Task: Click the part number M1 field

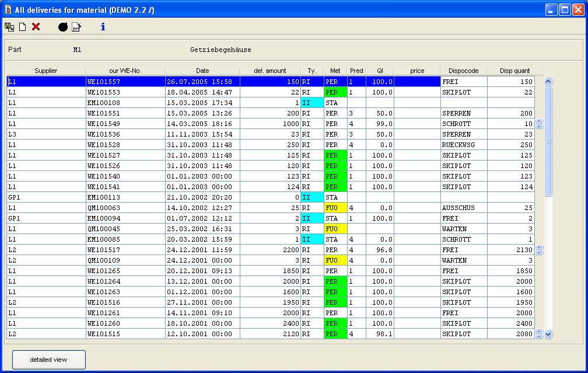Action: (x=77, y=50)
